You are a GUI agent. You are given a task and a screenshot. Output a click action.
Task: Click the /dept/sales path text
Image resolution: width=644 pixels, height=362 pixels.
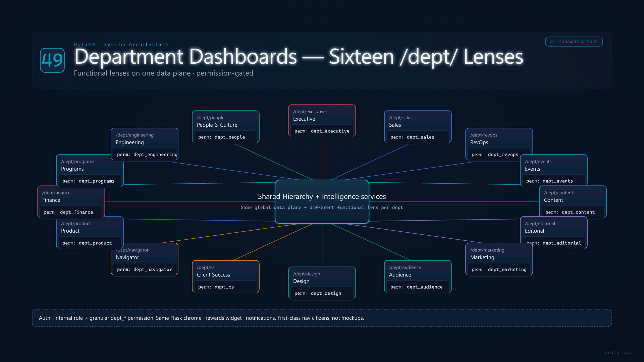coord(400,118)
